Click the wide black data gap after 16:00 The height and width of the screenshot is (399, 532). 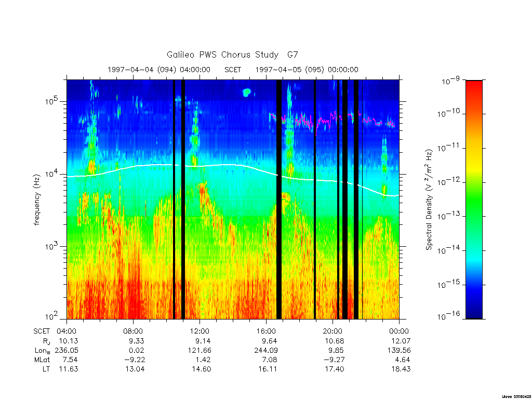tap(279, 199)
